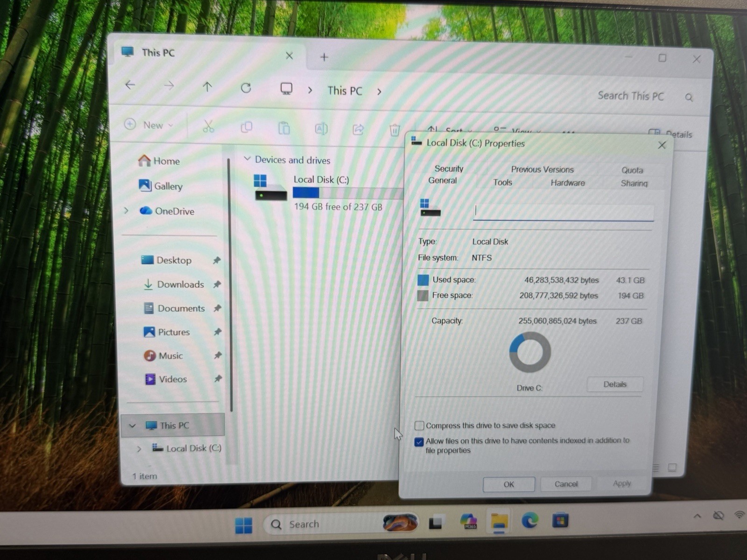
Task: Click the chevron after This PC in address bar
Action: tap(379, 91)
